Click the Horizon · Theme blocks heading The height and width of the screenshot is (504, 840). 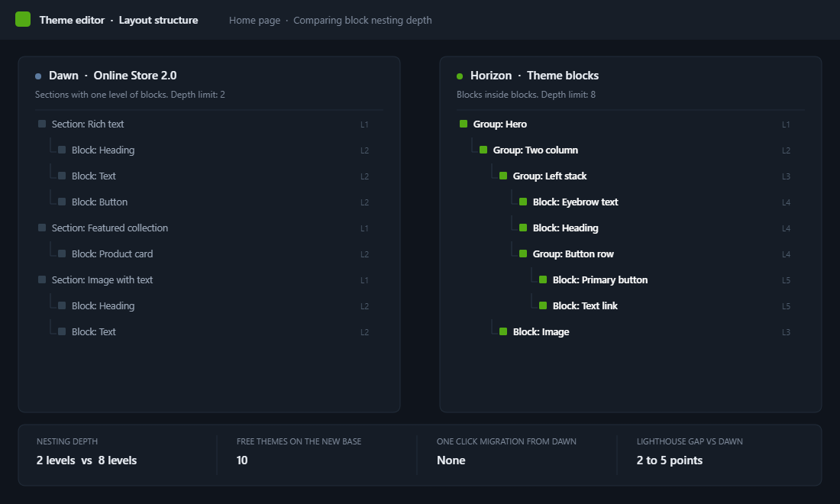[534, 76]
